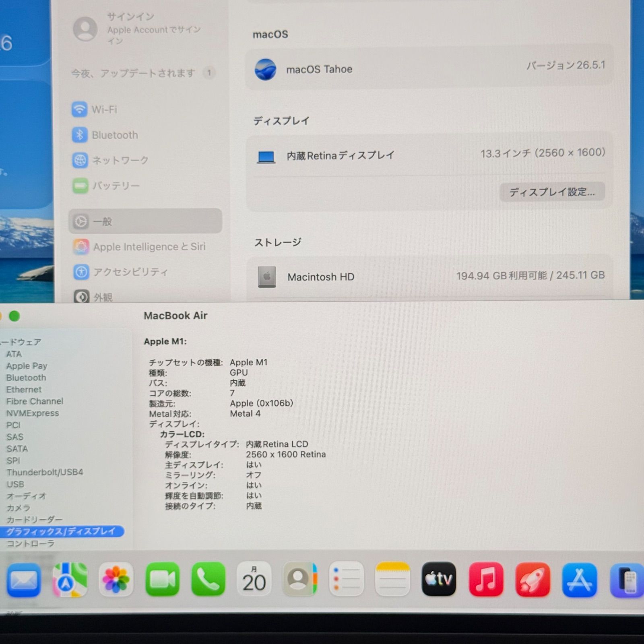Click the Bluetooth icon in Settings sidebar

[80, 135]
